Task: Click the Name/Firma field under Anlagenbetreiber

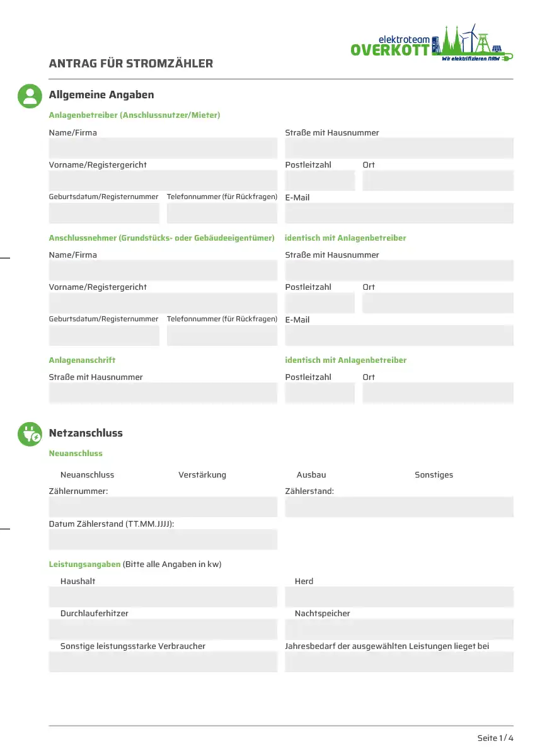Action: pyautogui.click(x=163, y=149)
